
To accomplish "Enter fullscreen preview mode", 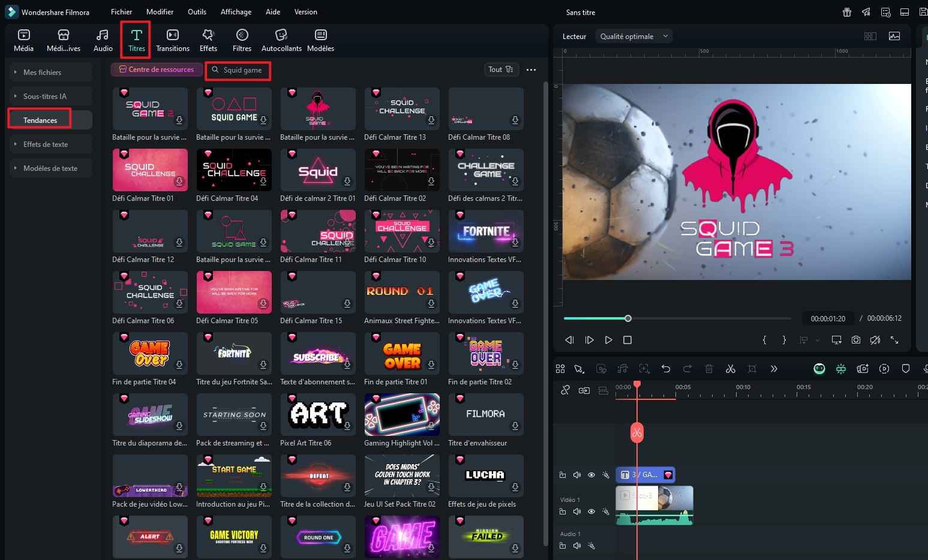I will (x=894, y=340).
